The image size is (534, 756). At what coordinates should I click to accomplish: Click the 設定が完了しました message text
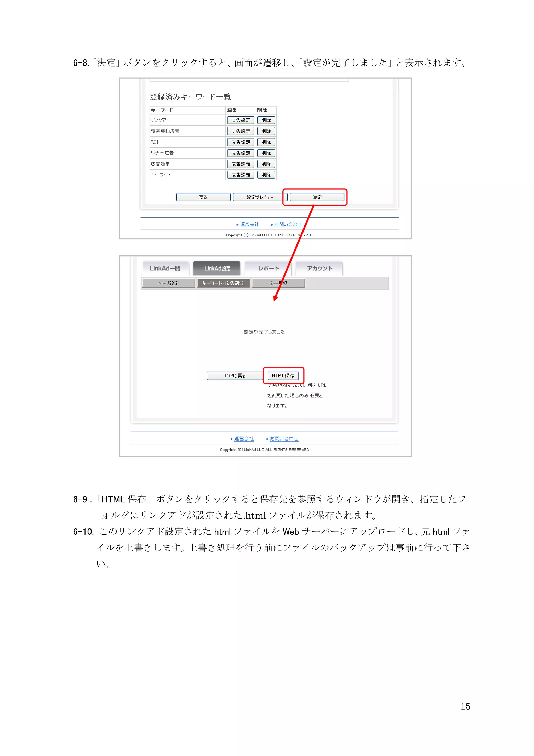tap(264, 332)
